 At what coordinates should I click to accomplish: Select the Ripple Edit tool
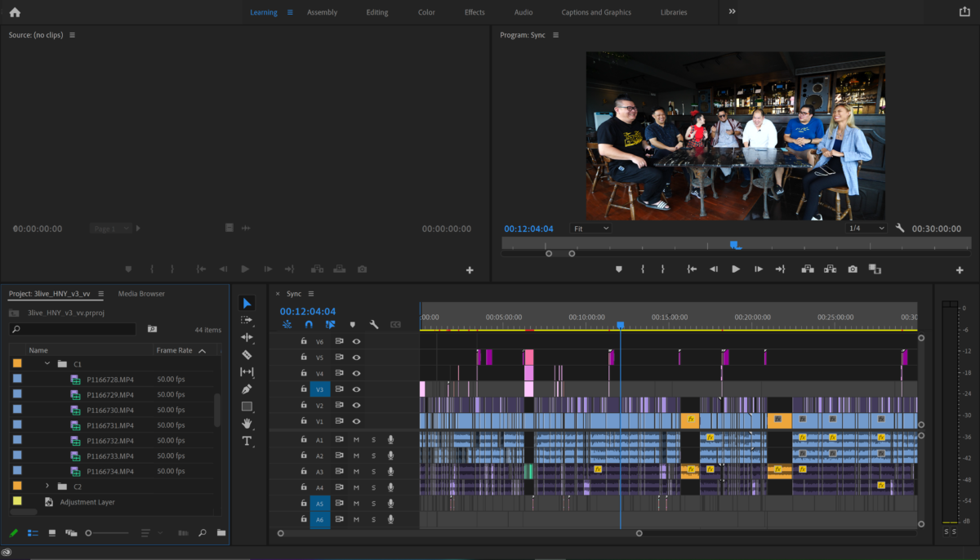coord(247,337)
